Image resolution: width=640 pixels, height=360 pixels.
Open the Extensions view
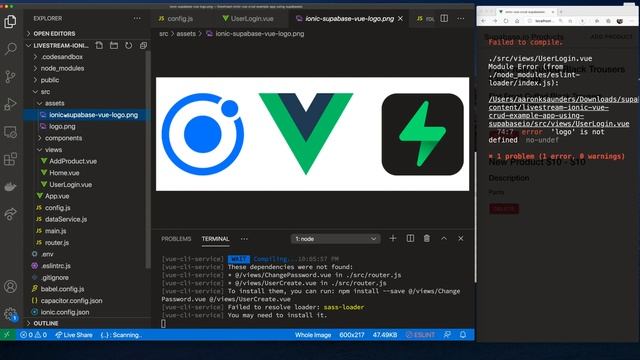(10, 159)
